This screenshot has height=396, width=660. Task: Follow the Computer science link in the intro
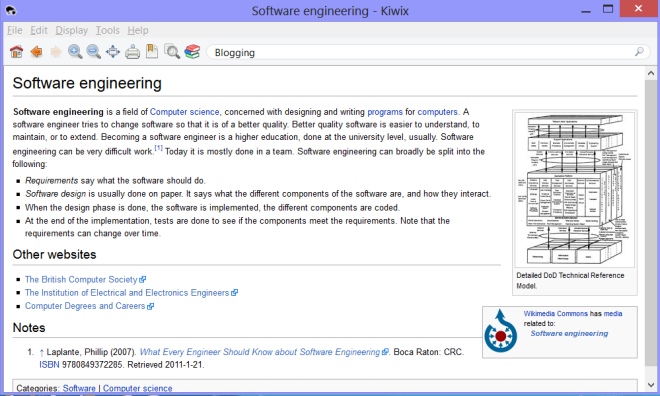[x=184, y=112]
